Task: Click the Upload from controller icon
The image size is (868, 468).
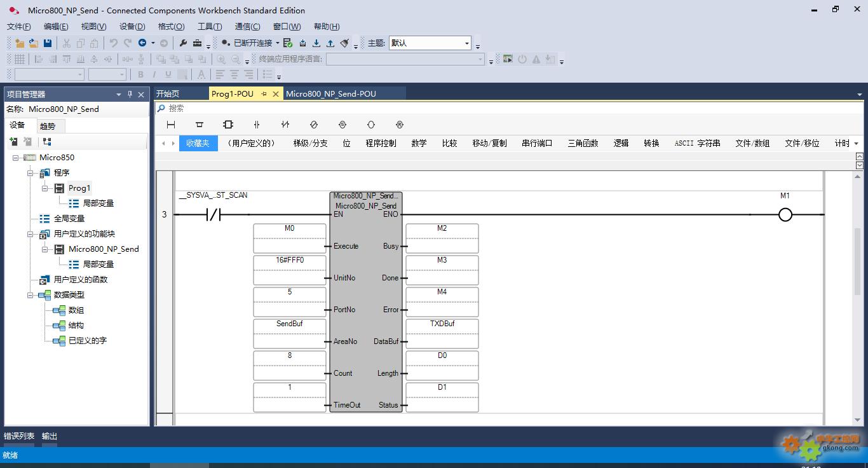Action: click(330, 43)
